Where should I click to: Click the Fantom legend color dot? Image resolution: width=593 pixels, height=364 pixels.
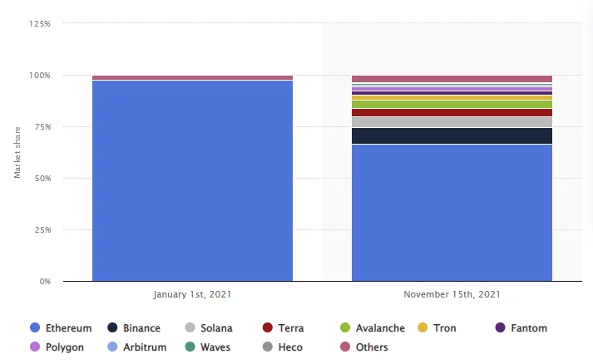501,328
